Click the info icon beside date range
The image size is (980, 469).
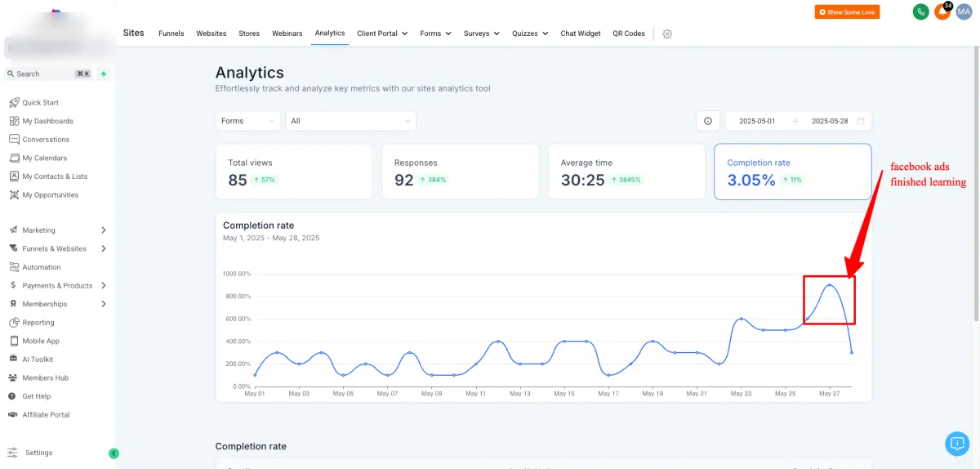pos(707,121)
